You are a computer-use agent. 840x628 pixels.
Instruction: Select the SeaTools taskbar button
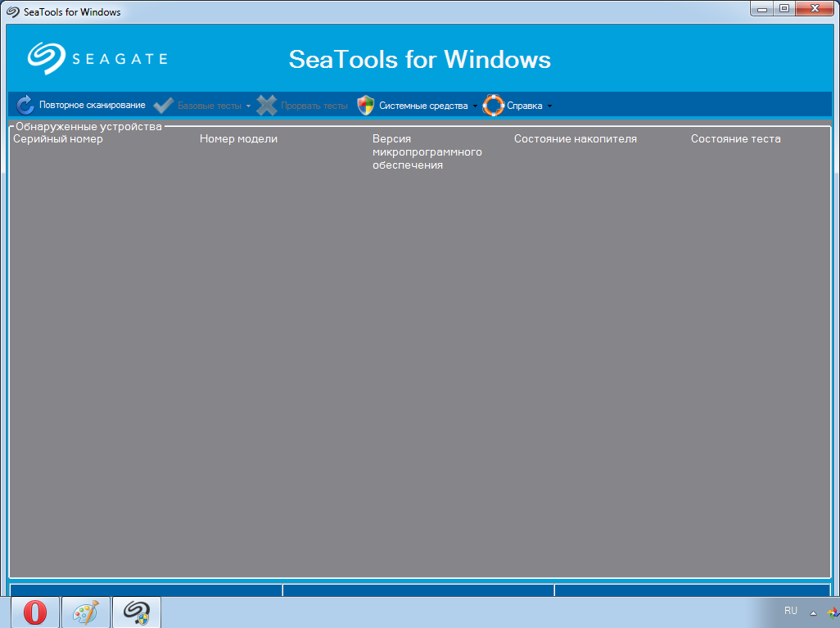tap(136, 612)
